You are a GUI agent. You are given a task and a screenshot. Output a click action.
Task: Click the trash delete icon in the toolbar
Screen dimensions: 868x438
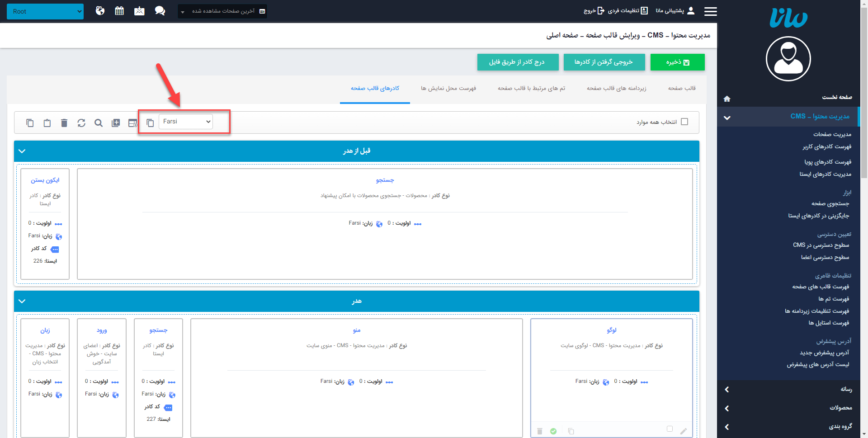coord(64,122)
